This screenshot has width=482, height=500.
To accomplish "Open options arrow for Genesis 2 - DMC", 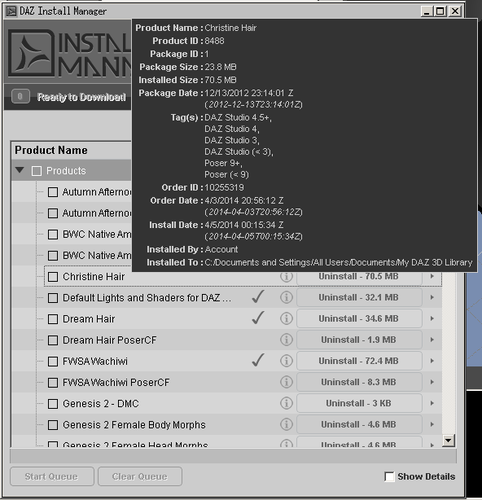I will (x=432, y=403).
